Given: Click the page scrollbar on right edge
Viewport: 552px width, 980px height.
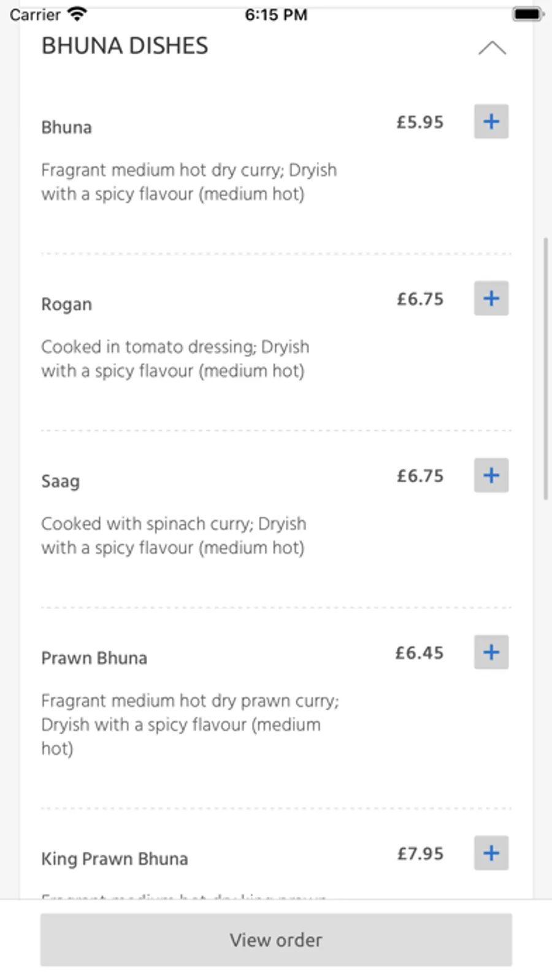Looking at the screenshot, I should 545,368.
